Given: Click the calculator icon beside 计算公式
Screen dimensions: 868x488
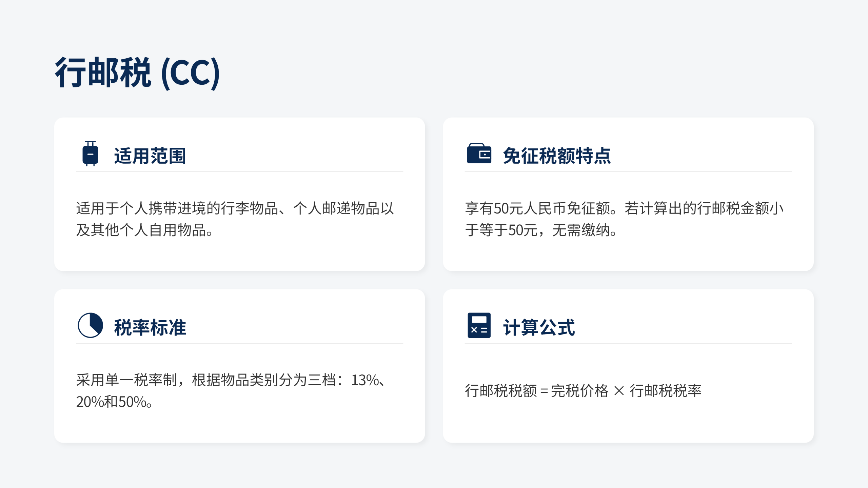Looking at the screenshot, I should click(479, 325).
